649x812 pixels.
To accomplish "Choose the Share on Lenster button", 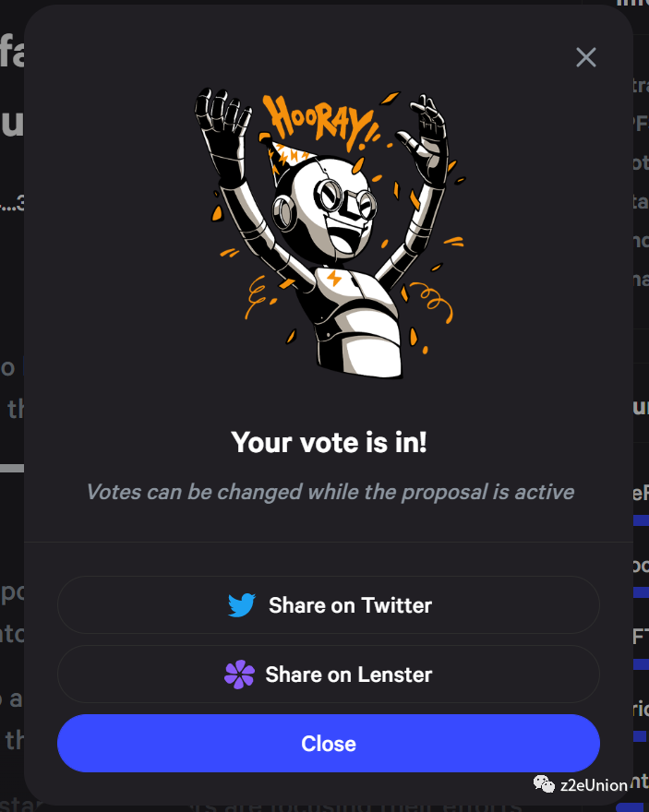I will tap(329, 675).
